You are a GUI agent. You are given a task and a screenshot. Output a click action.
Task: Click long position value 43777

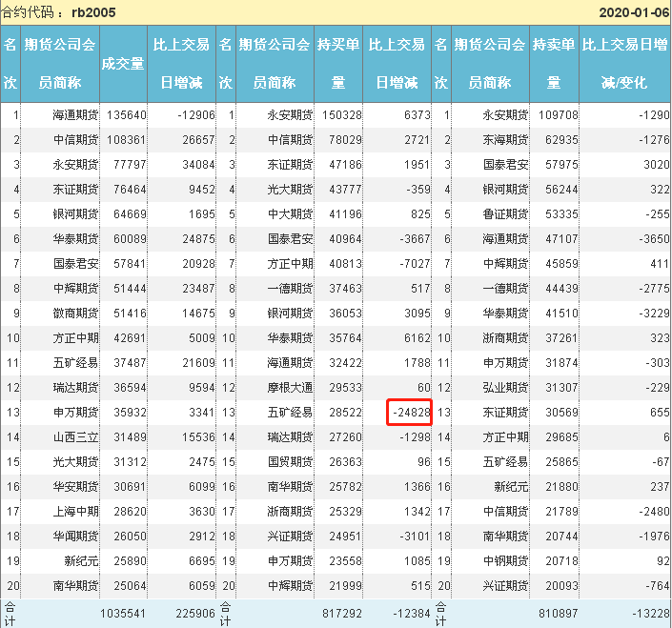click(x=345, y=190)
